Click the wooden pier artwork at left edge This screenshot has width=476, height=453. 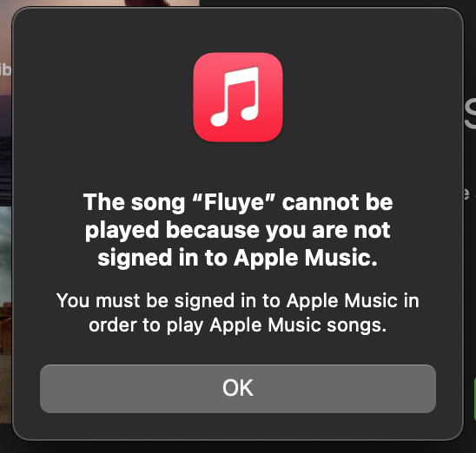(x=5, y=327)
